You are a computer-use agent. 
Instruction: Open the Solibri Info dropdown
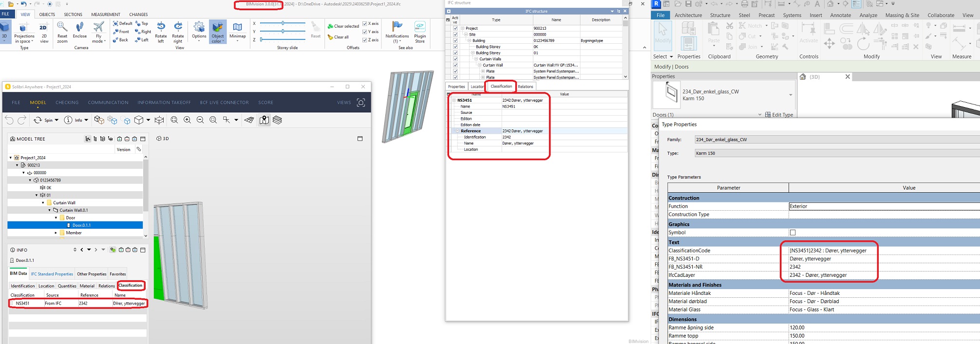coord(86,120)
